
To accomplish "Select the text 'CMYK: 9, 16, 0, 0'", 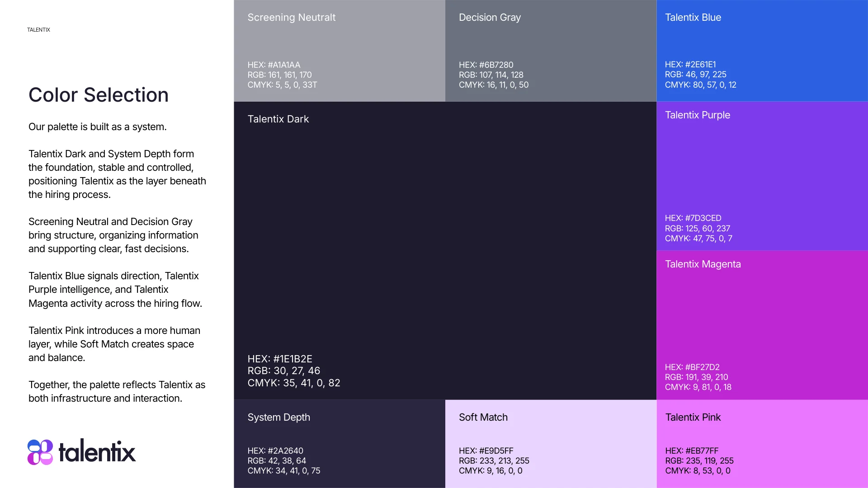I will click(491, 471).
